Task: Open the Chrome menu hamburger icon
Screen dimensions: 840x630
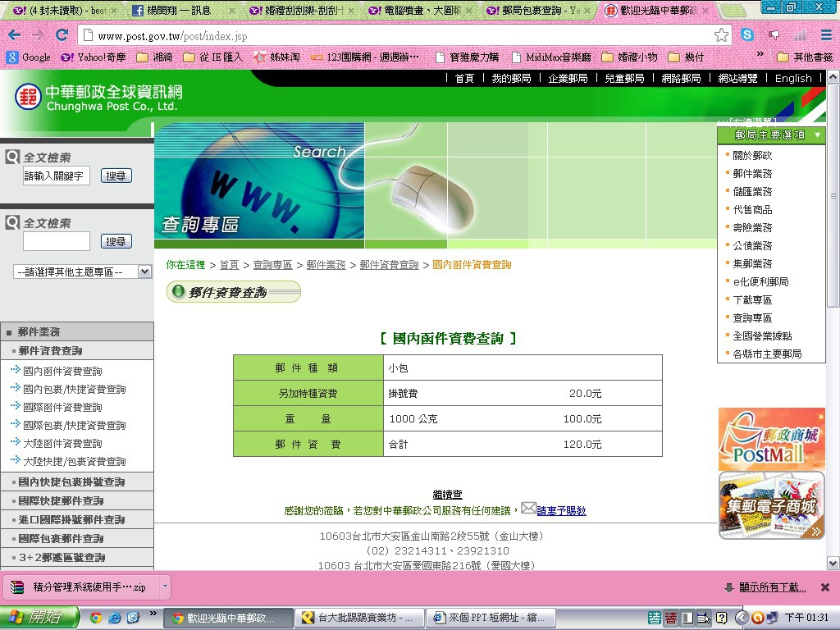Action: pyautogui.click(x=826, y=35)
